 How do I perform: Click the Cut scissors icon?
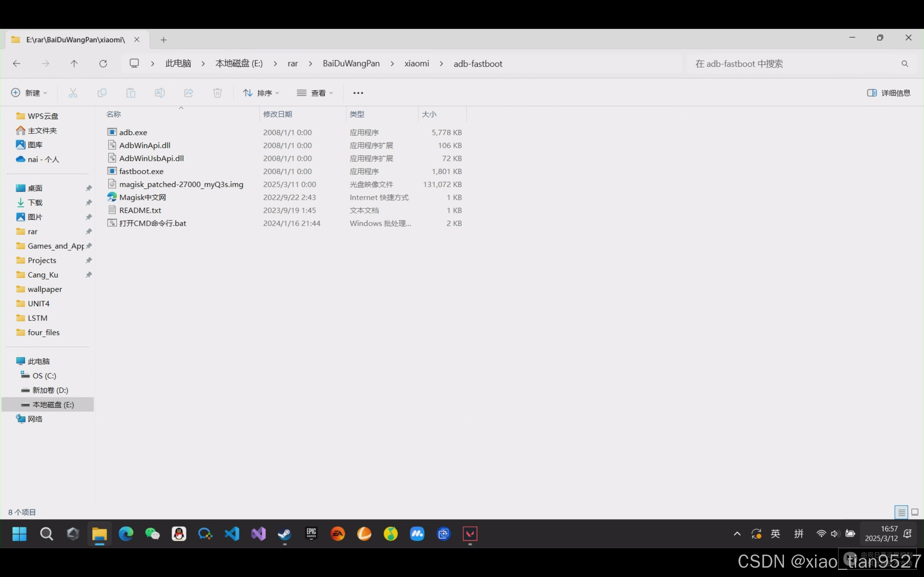(73, 93)
